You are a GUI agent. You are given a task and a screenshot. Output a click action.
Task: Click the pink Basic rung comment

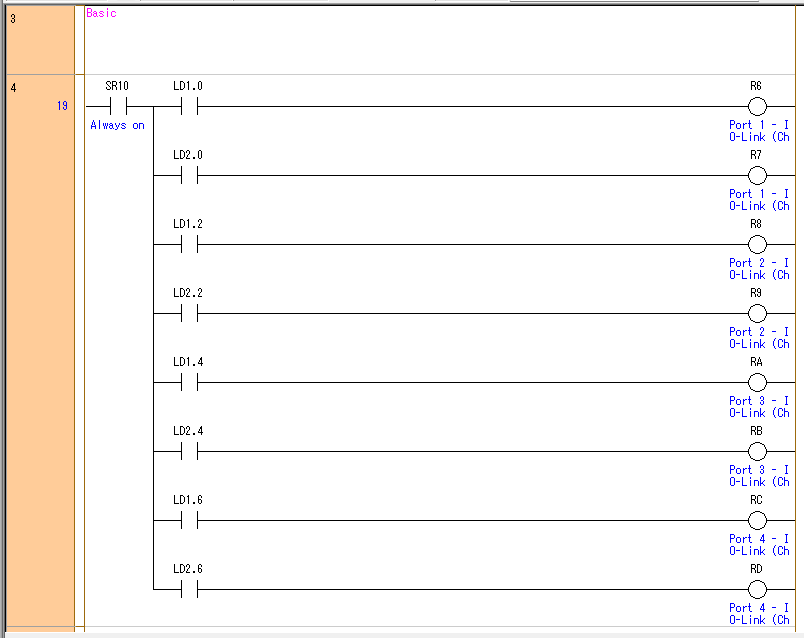(102, 13)
